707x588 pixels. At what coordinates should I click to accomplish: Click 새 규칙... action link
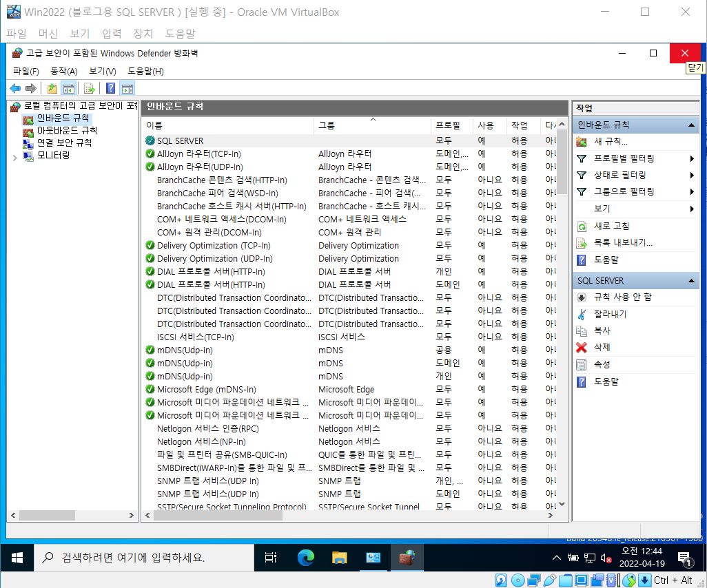[x=611, y=142]
